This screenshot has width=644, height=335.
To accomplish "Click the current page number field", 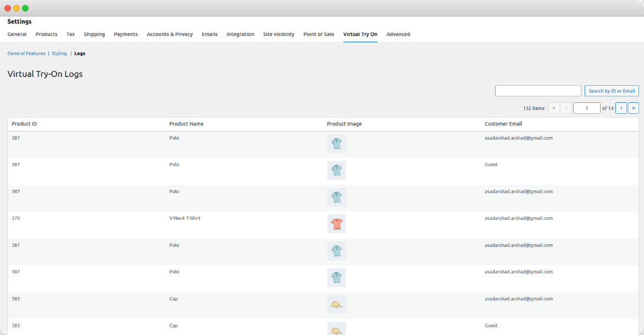I will (586, 108).
